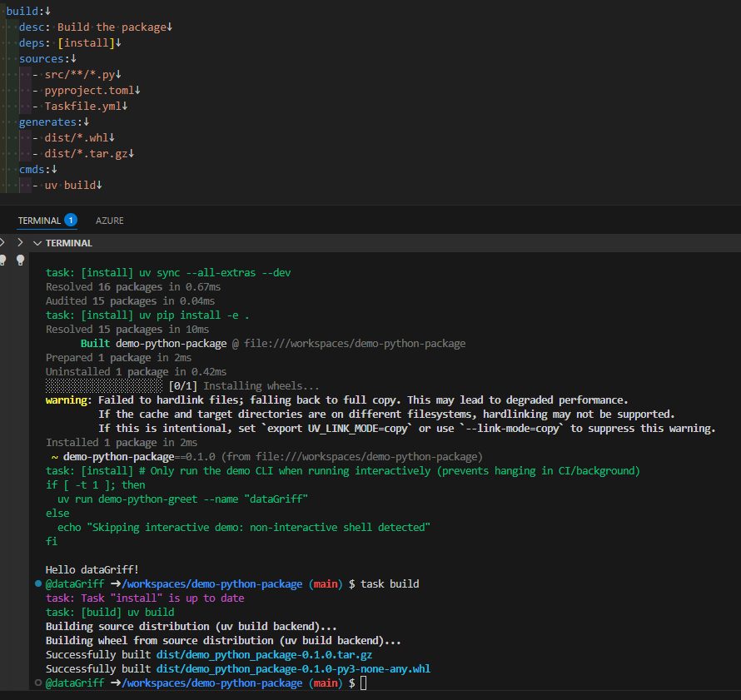741x700 pixels.
Task: Click 'uv run demo-python-greet --name' line
Action: tap(183, 499)
